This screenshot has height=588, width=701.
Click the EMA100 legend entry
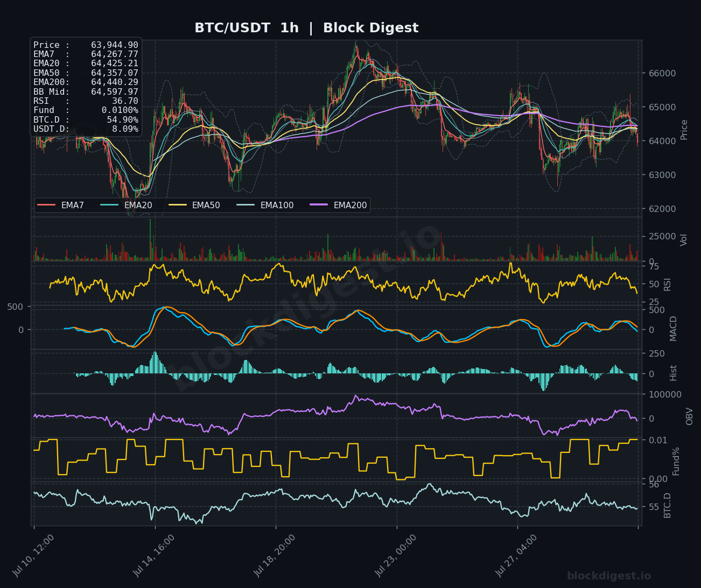(x=265, y=206)
